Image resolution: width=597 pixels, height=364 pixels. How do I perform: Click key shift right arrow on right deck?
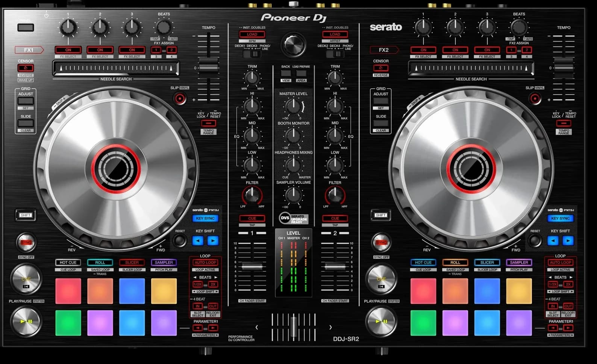pos(568,240)
